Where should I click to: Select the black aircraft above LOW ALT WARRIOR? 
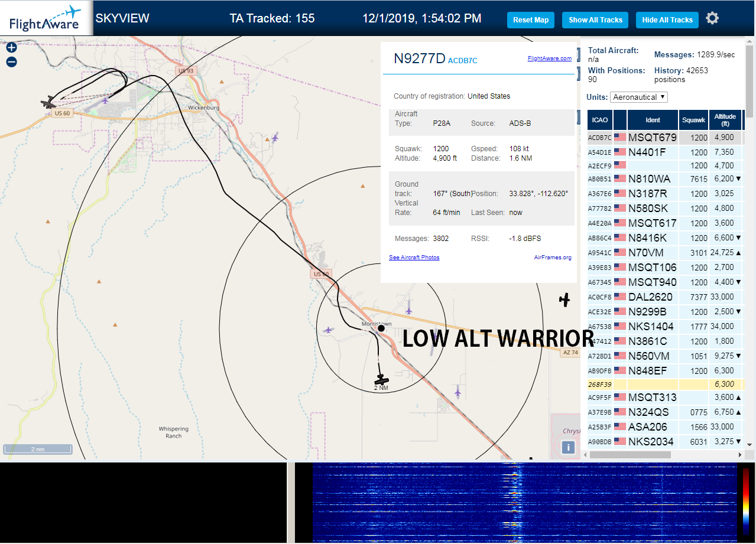click(564, 300)
